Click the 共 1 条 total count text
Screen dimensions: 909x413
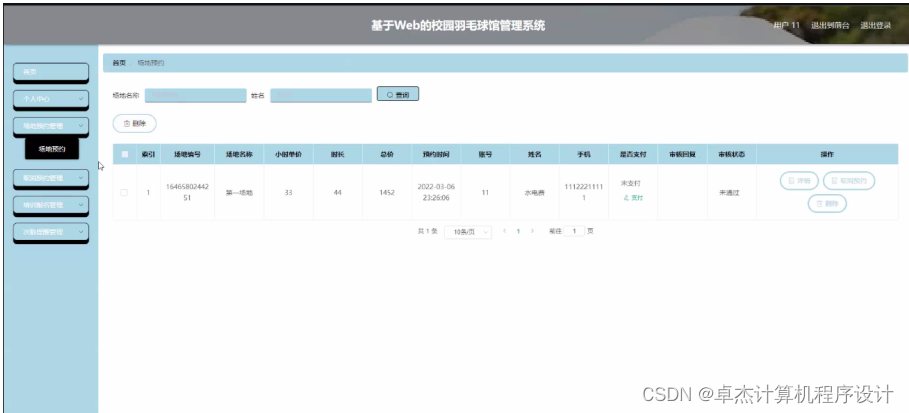coord(428,231)
